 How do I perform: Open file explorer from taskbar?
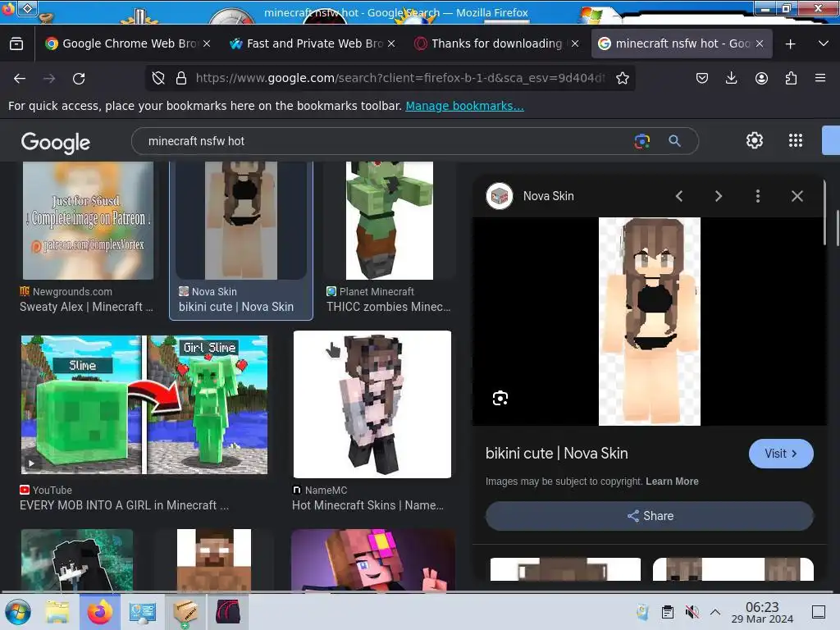(x=57, y=612)
